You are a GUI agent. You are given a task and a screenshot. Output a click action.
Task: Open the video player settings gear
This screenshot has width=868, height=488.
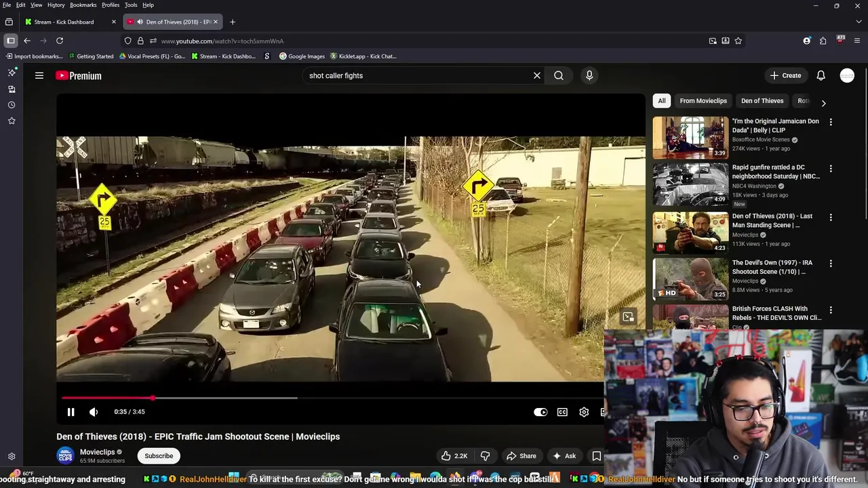click(x=584, y=412)
